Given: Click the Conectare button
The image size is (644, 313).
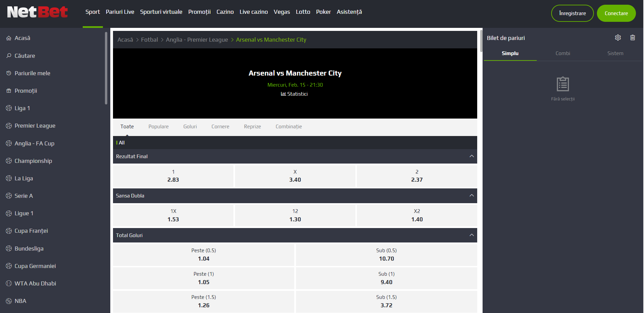Looking at the screenshot, I should (x=616, y=13).
